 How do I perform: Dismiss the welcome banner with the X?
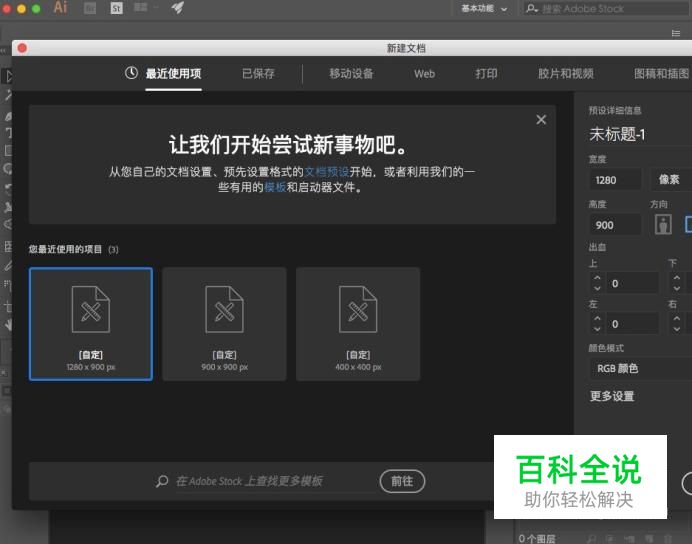(x=541, y=120)
